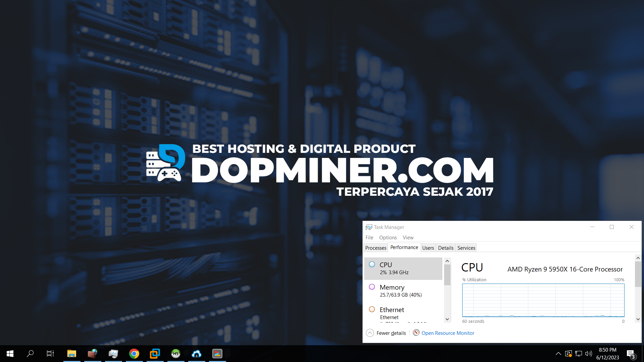Viewport: 644px width, 362px height.
Task: Minimize the Task Manager window
Action: [x=592, y=227]
